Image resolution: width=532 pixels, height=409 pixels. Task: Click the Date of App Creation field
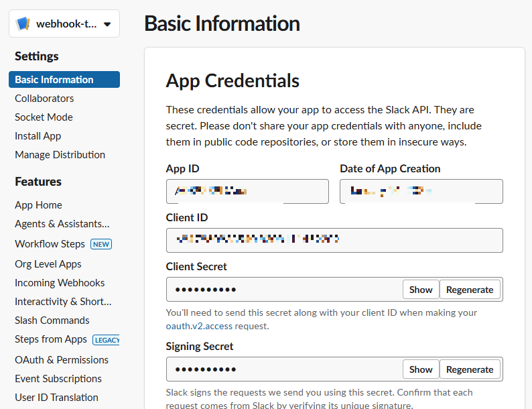(x=421, y=192)
